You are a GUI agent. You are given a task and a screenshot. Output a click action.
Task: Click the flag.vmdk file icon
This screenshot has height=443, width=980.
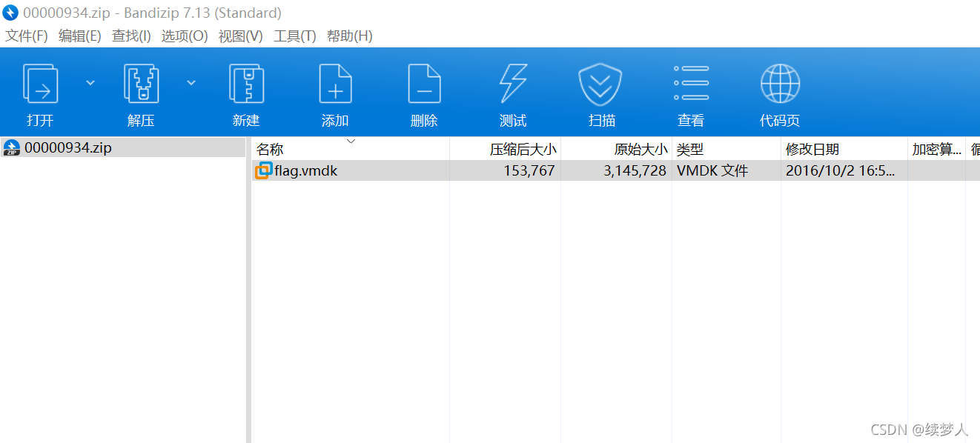point(264,170)
